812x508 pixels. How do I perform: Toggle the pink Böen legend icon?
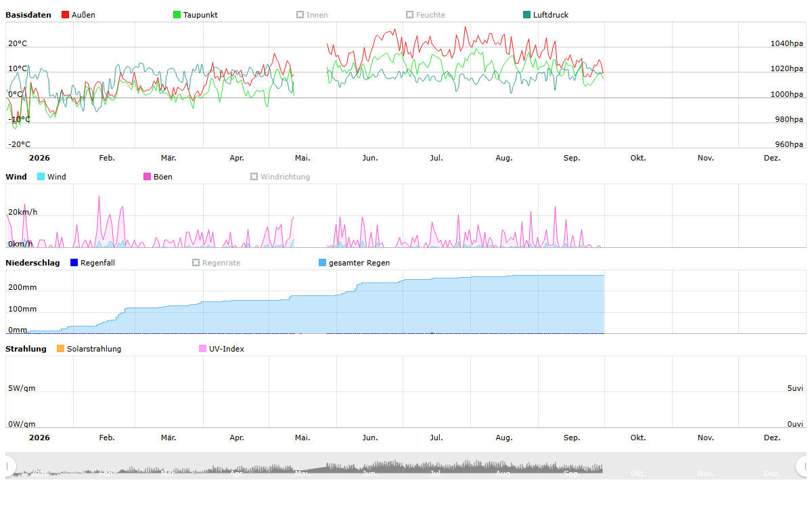pos(147,177)
